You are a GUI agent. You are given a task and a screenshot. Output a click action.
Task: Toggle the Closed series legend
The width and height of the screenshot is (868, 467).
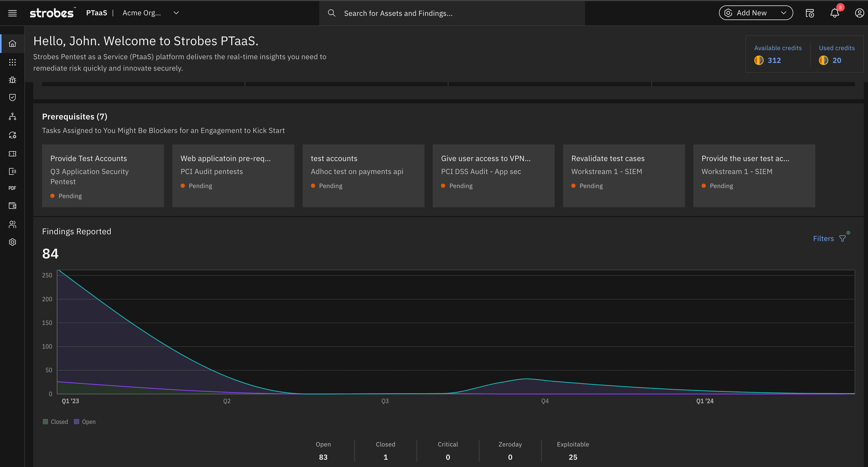pyautogui.click(x=55, y=422)
